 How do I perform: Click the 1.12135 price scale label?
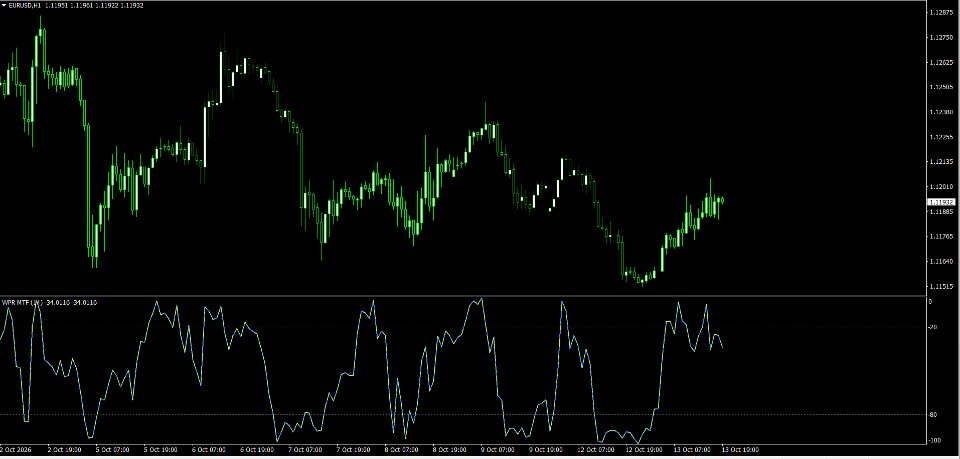tap(941, 162)
